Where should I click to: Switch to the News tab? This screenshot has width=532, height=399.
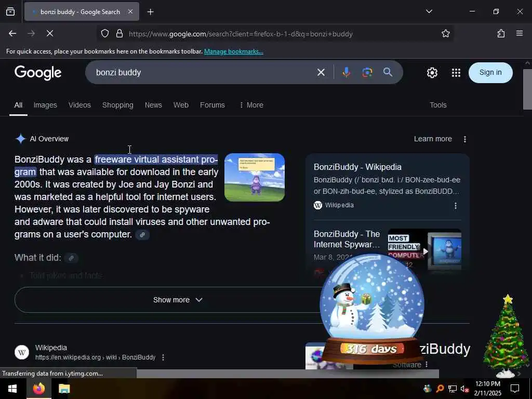point(153,105)
